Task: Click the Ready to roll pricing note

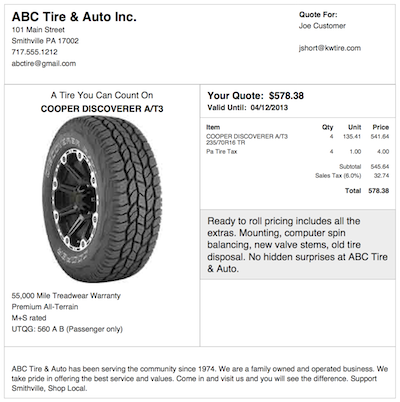Action: point(297,245)
